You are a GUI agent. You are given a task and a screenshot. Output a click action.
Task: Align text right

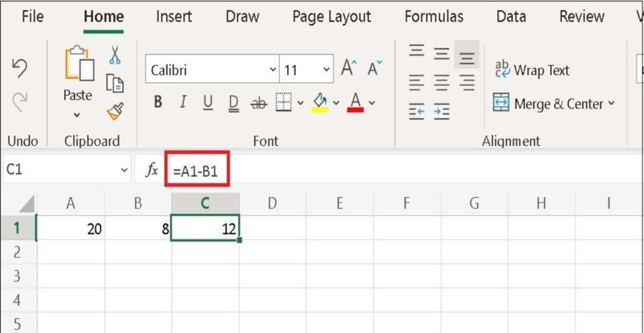[x=467, y=83]
